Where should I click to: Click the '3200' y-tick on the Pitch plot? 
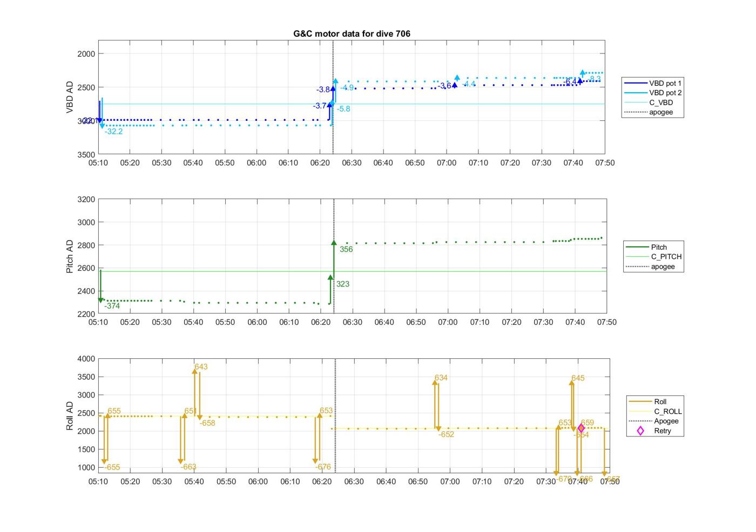tap(86, 199)
